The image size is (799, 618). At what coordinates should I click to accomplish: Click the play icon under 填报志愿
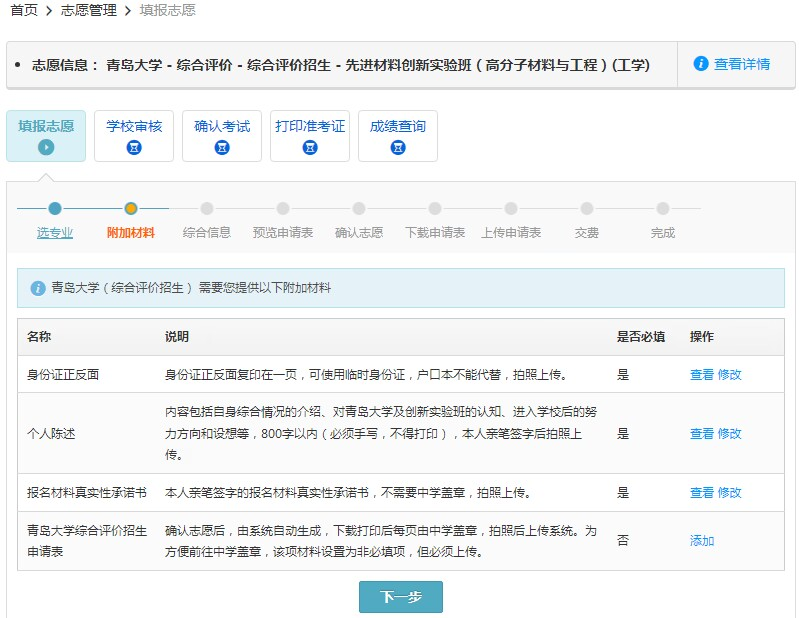(46, 147)
